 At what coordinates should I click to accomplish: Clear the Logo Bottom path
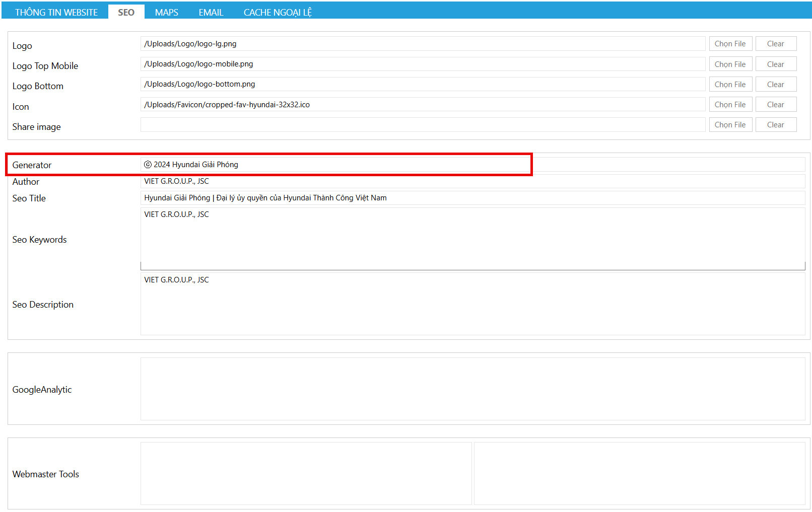[x=775, y=84]
